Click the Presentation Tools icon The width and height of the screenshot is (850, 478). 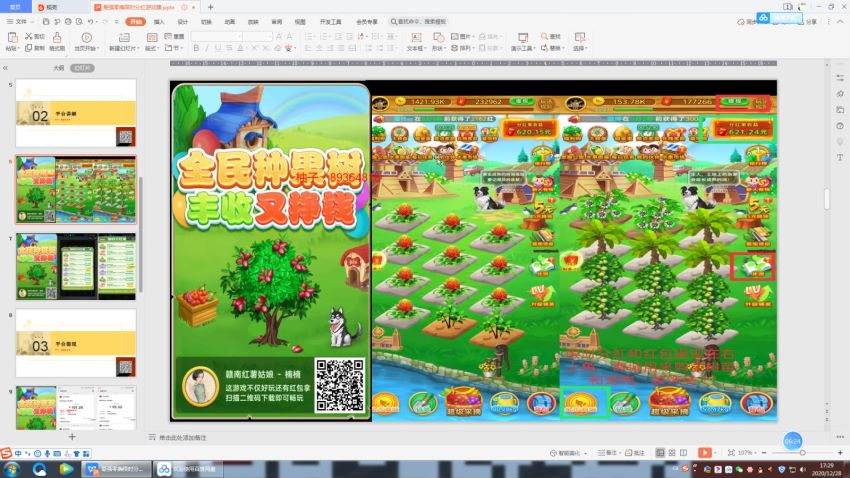click(523, 37)
